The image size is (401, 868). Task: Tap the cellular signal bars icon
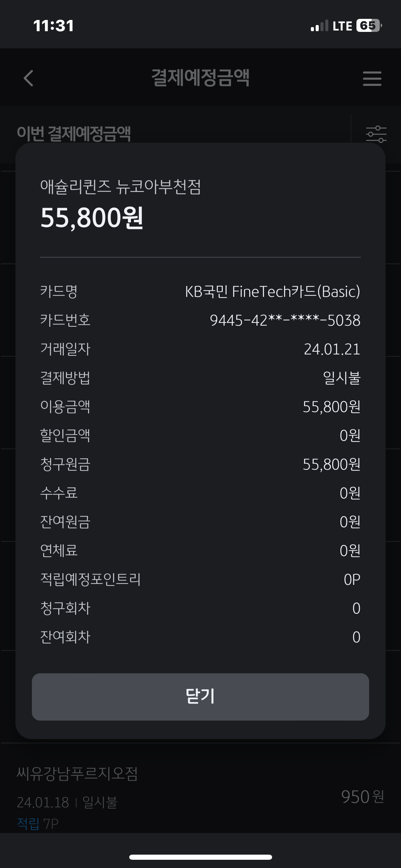point(319,26)
